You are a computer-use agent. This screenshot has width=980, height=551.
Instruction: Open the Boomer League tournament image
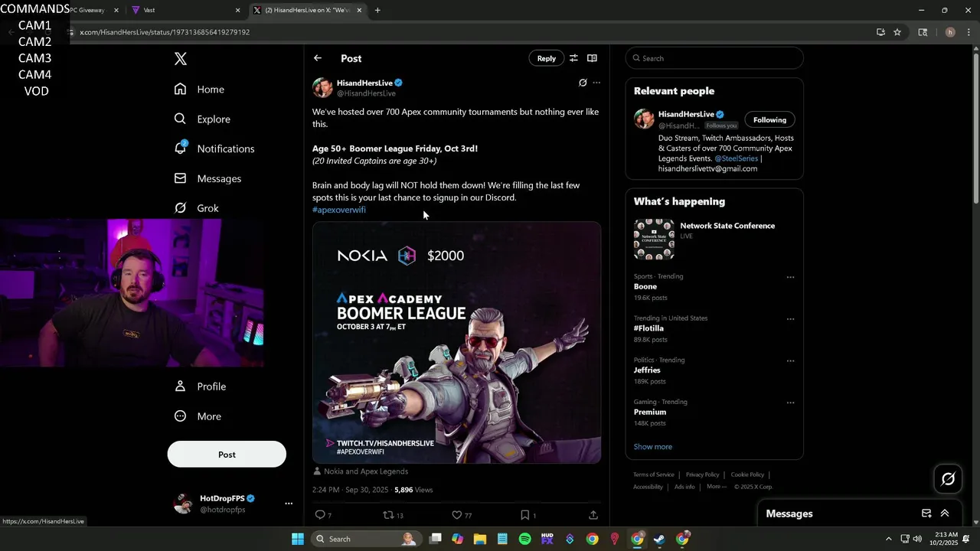[x=456, y=343]
